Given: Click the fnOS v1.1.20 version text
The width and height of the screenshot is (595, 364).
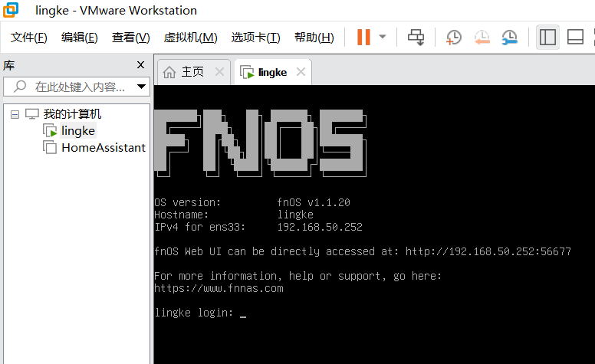Looking at the screenshot, I should [314, 202].
